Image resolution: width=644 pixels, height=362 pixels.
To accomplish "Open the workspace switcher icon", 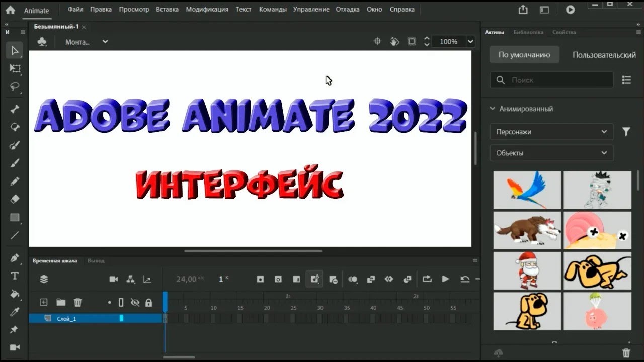I will click(544, 10).
